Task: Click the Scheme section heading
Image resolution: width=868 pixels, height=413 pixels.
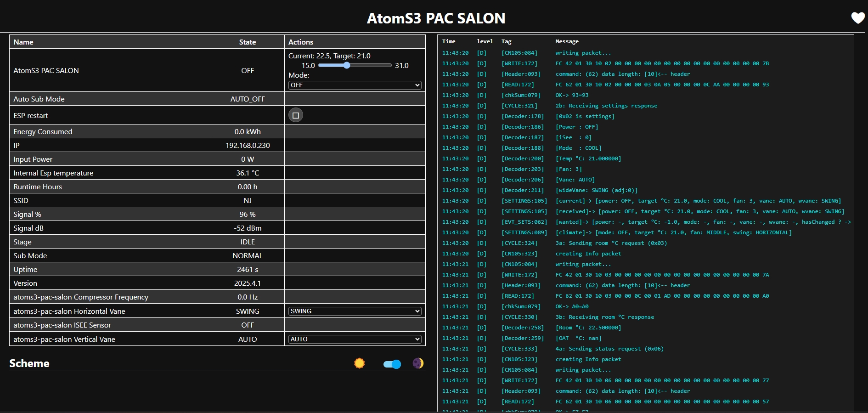Action: pos(29,363)
